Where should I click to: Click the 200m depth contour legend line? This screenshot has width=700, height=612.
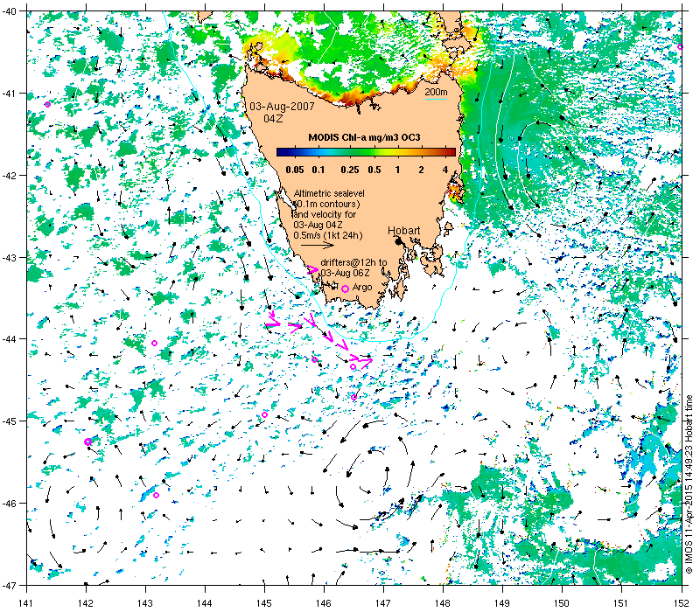click(436, 99)
